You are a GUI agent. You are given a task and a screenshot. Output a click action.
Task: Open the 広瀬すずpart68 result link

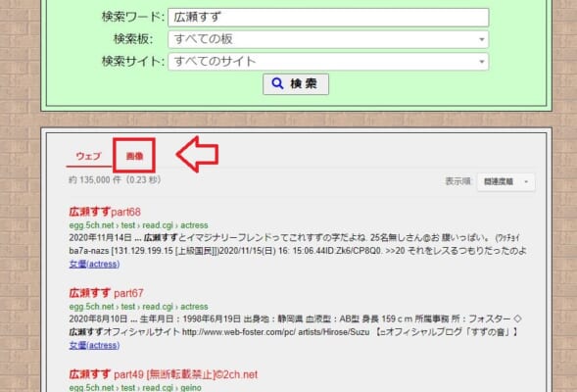tap(105, 212)
